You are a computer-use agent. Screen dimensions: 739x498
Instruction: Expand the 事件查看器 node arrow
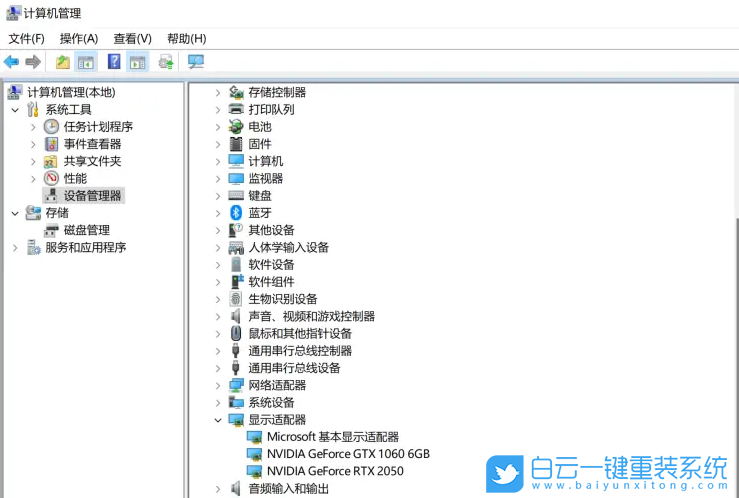click(33, 144)
